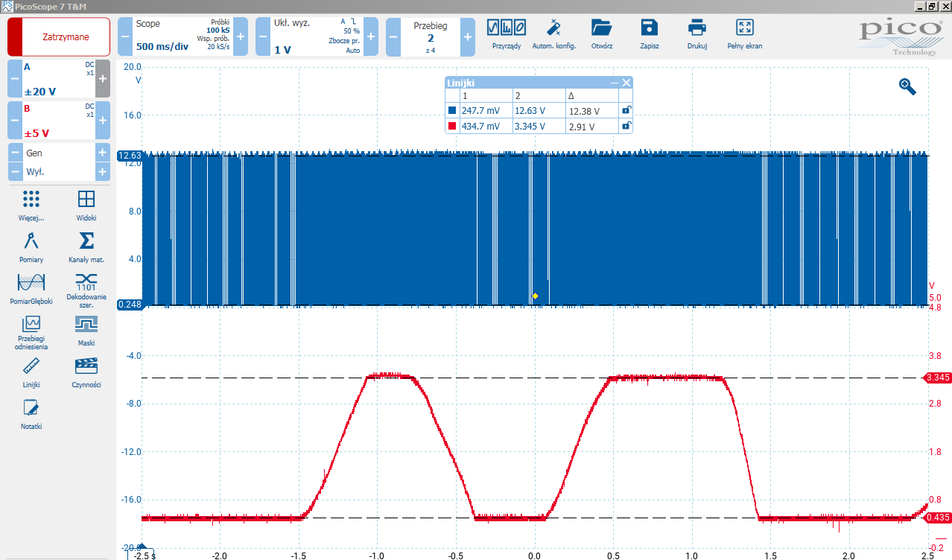Open Przebiegi odniesienia reference waveforms
Image resolution: width=952 pixels, height=560 pixels.
31,333
